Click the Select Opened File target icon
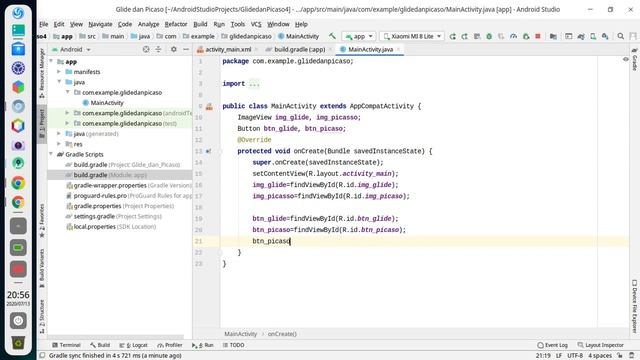 pyautogui.click(x=146, y=49)
